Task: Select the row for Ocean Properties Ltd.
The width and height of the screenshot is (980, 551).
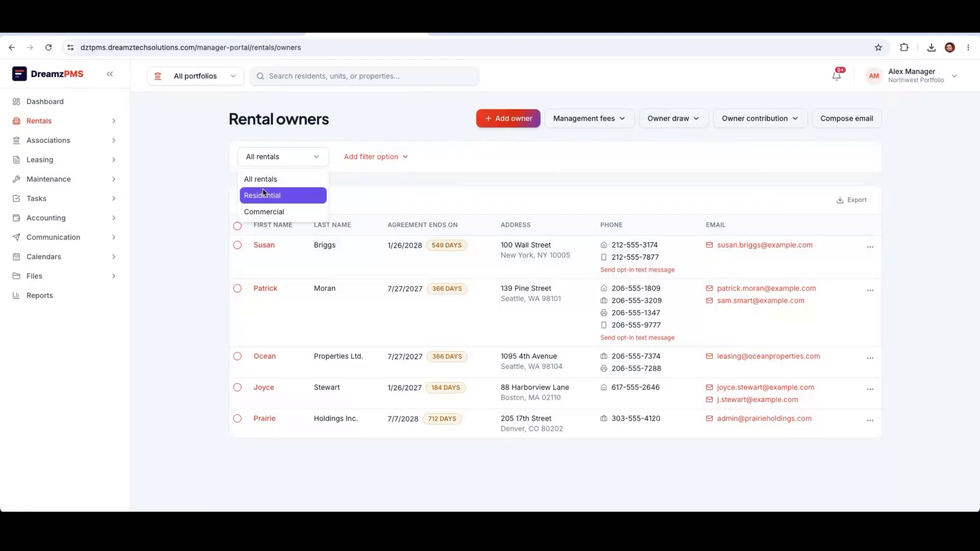Action: (237, 356)
